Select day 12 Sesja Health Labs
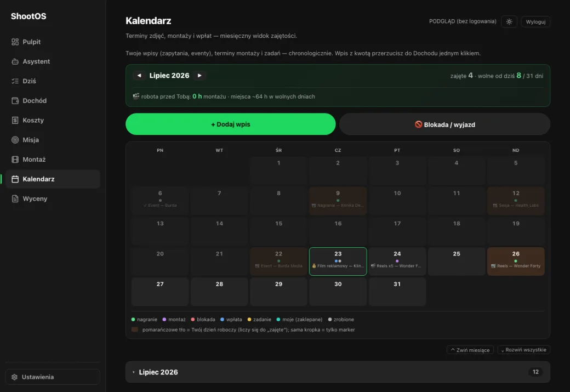 [516, 201]
